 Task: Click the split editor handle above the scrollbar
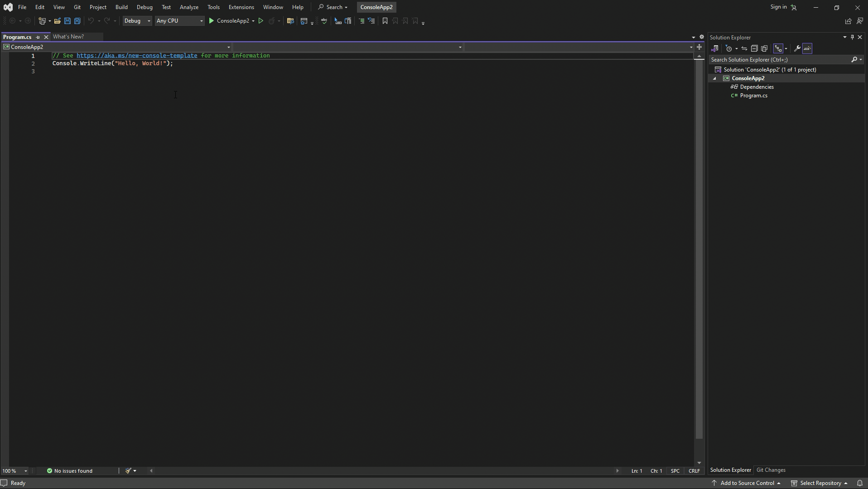click(x=699, y=47)
